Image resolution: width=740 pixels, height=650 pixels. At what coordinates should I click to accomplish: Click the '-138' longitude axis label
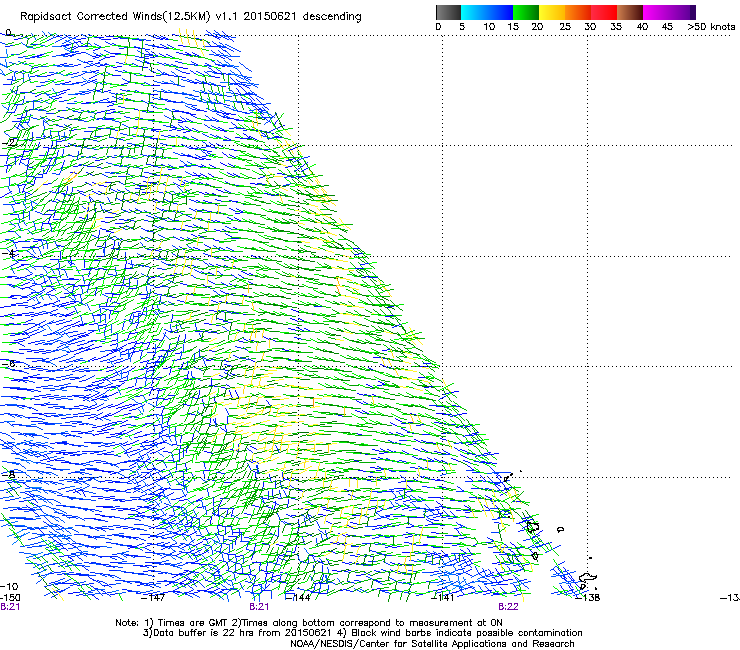(x=588, y=598)
